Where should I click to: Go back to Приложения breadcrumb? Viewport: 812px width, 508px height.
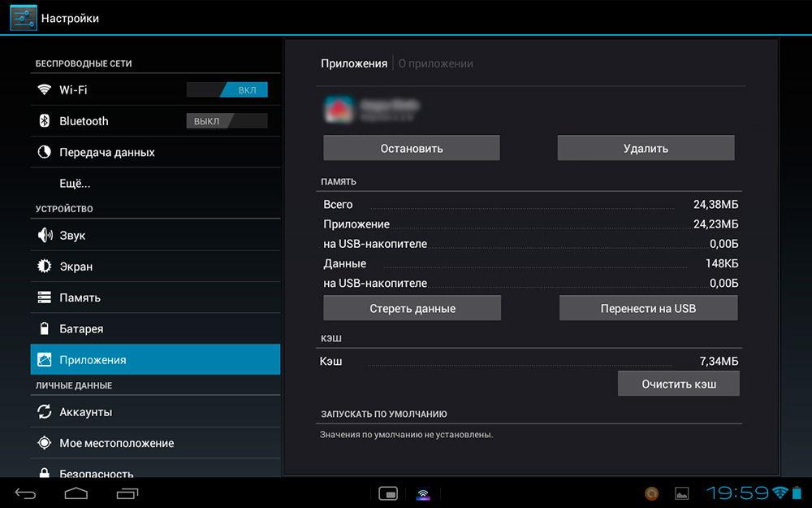[354, 63]
